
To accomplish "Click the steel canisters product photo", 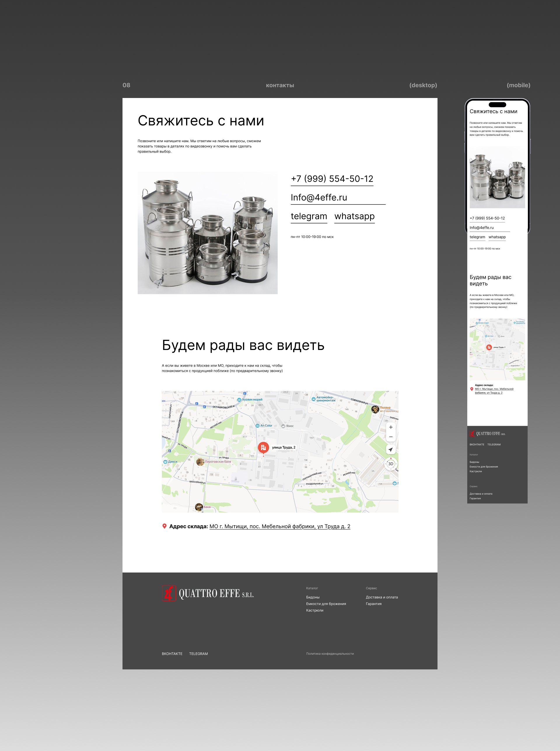I will (207, 233).
